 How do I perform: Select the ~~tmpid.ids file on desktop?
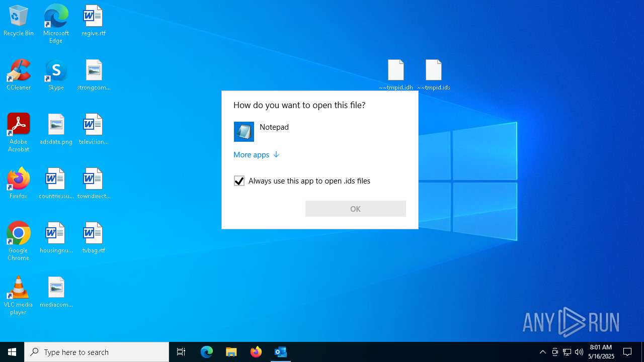pyautogui.click(x=434, y=75)
